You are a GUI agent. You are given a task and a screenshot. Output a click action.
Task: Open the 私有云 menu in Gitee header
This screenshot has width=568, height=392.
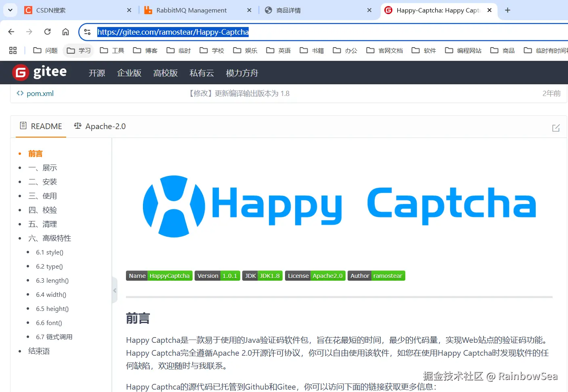pyautogui.click(x=202, y=73)
